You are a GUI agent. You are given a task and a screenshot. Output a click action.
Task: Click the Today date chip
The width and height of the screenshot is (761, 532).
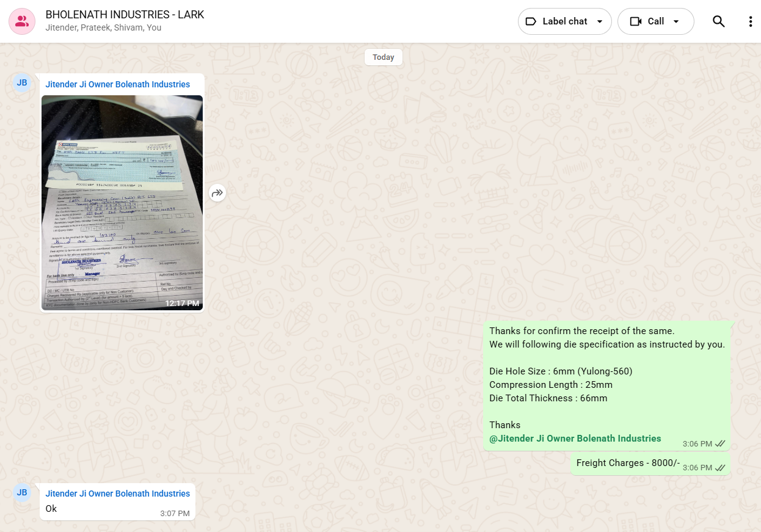tap(383, 57)
